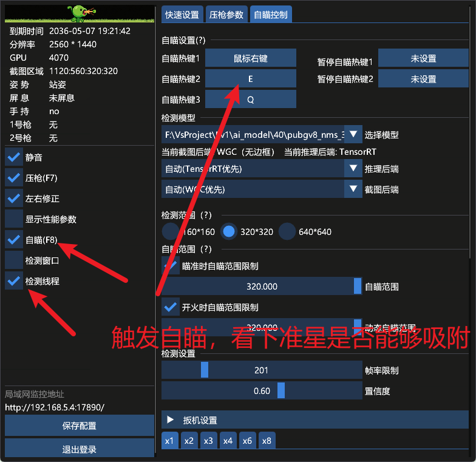Click the peashooter plant banner image
This screenshot has height=462, width=476.
[80, 13]
